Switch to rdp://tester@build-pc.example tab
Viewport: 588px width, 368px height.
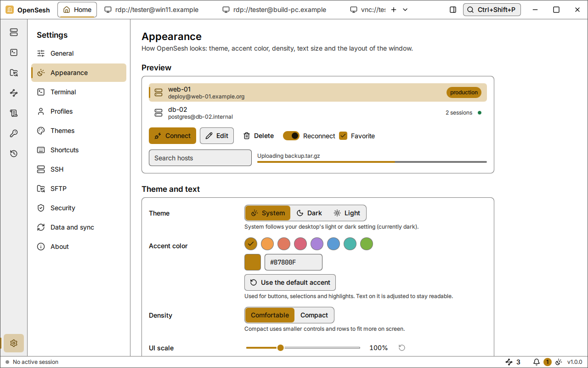[x=274, y=10]
